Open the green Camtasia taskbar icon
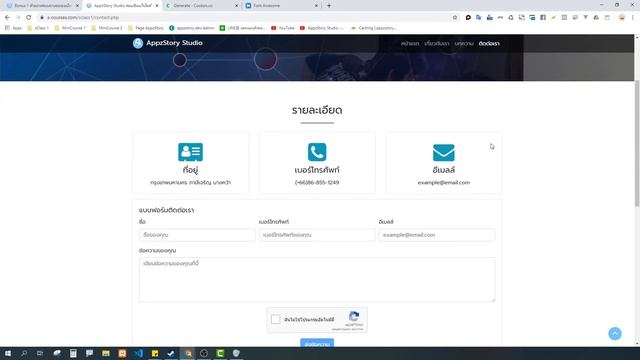640x360 pixels. coord(220,353)
